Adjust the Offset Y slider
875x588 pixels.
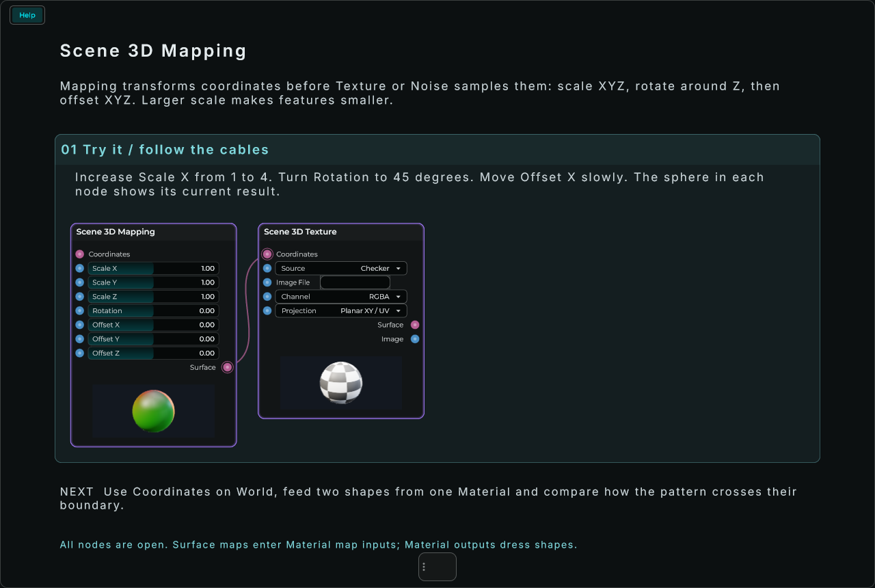[153, 339]
